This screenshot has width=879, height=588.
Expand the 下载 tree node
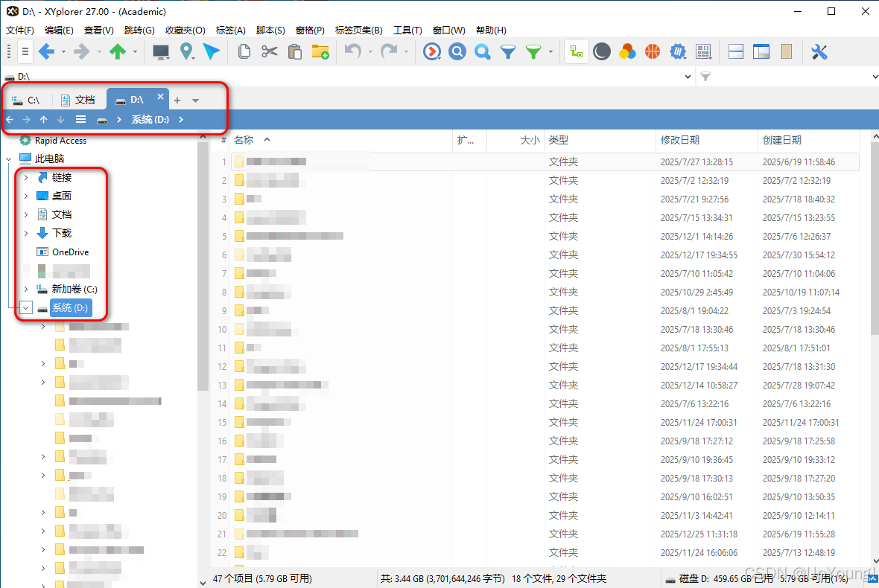pyautogui.click(x=26, y=233)
